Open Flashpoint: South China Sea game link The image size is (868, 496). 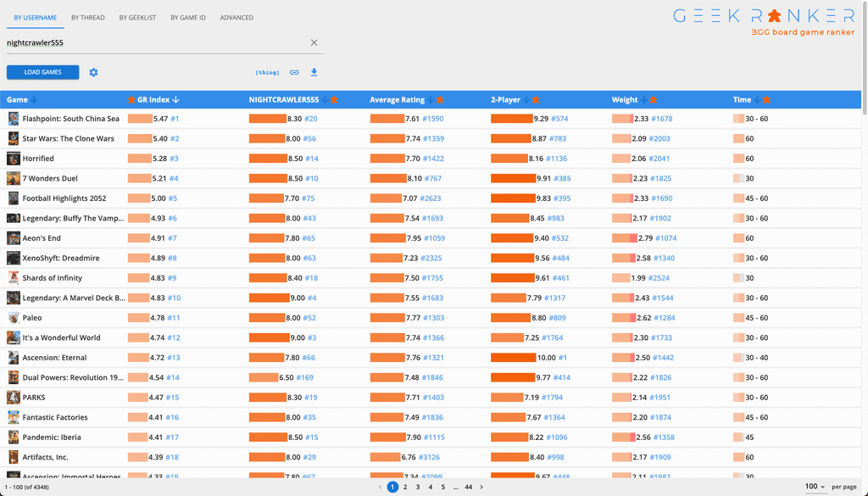pyautogui.click(x=71, y=119)
